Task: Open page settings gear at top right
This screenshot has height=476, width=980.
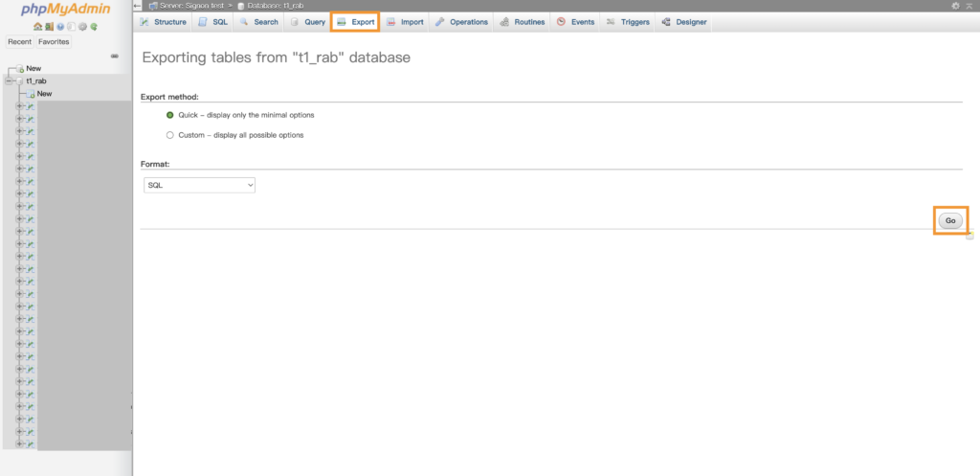Action: pyautogui.click(x=955, y=6)
